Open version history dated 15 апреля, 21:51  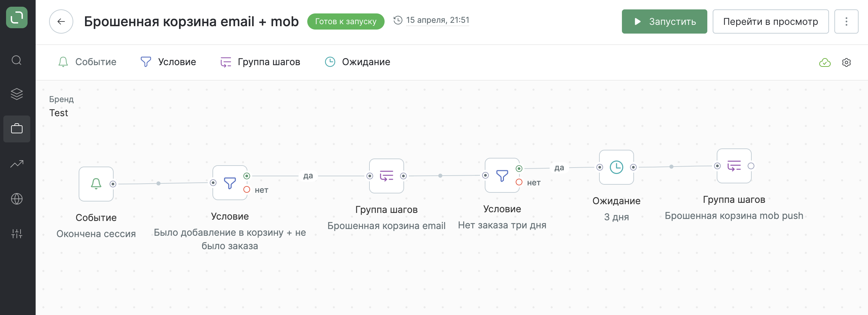(x=437, y=20)
